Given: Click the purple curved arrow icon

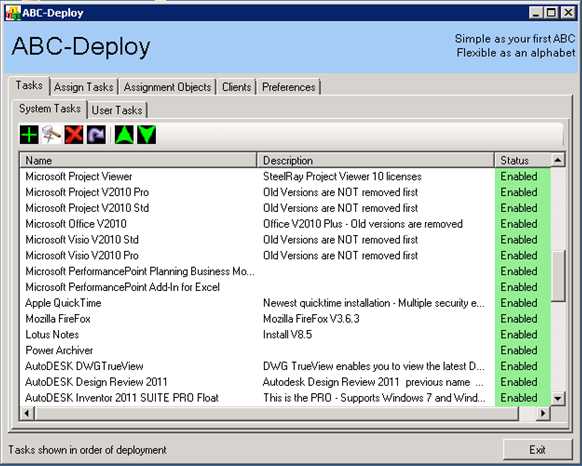Looking at the screenshot, I should click(x=97, y=134).
